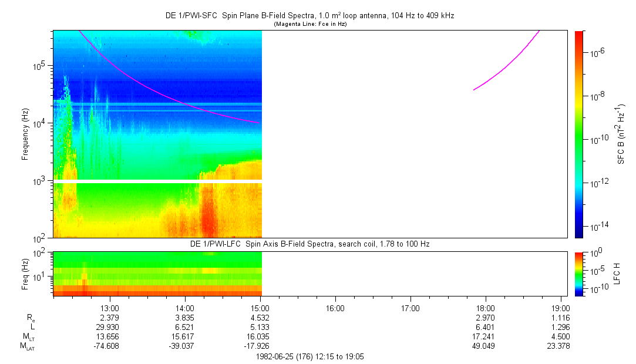Click the 14:00 time tick label
Viewport: 636px width, 364px height.
tap(185, 308)
